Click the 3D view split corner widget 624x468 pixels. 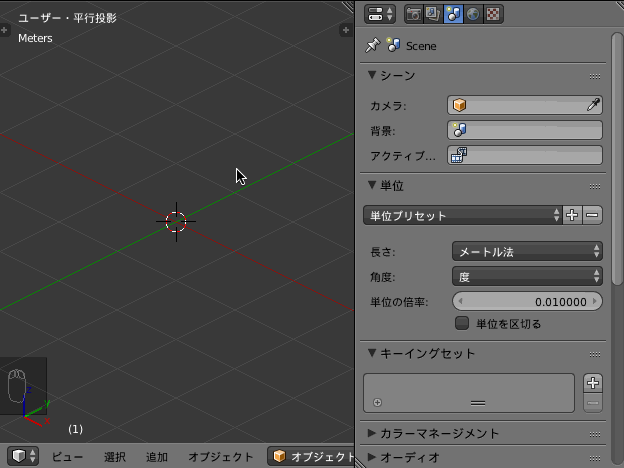point(348,6)
